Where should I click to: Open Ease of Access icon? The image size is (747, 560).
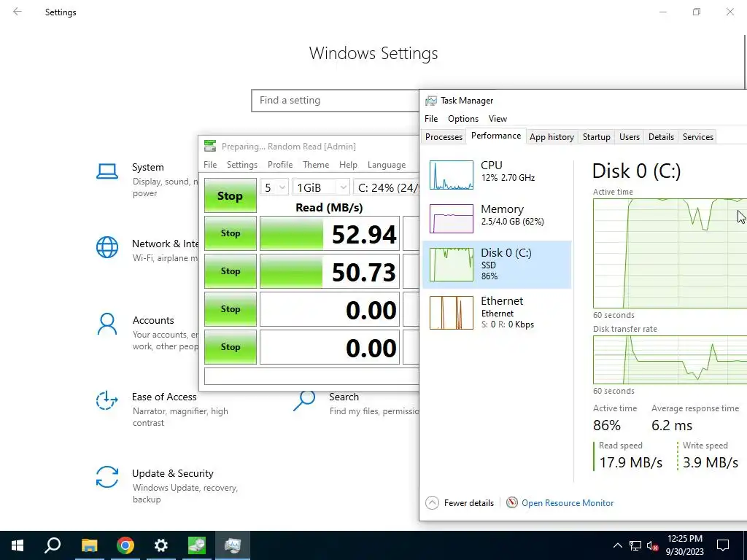click(x=107, y=400)
